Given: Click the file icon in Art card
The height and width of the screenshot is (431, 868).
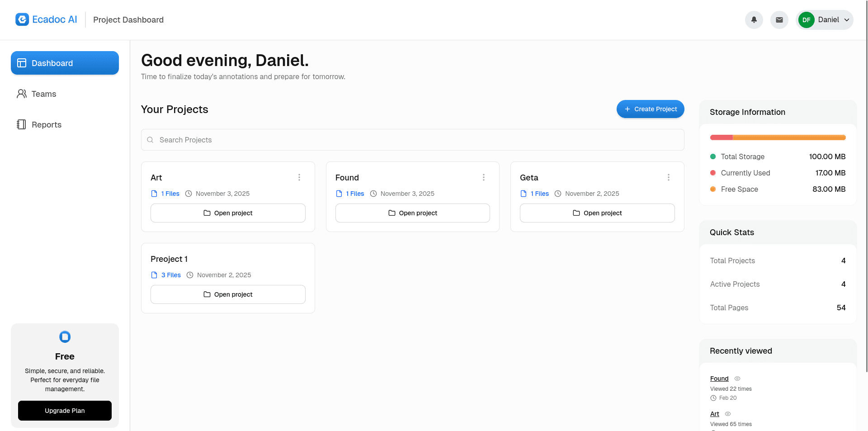Looking at the screenshot, I should 154,194.
